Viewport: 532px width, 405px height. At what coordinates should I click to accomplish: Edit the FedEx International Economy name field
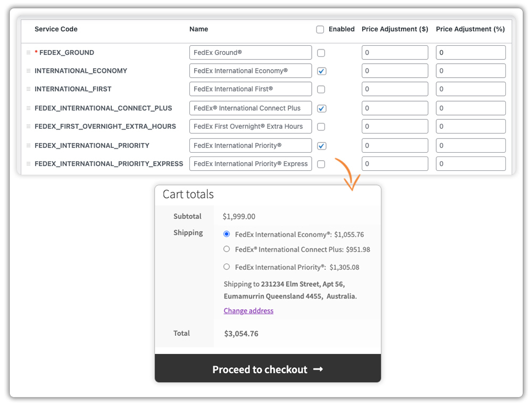click(x=251, y=71)
